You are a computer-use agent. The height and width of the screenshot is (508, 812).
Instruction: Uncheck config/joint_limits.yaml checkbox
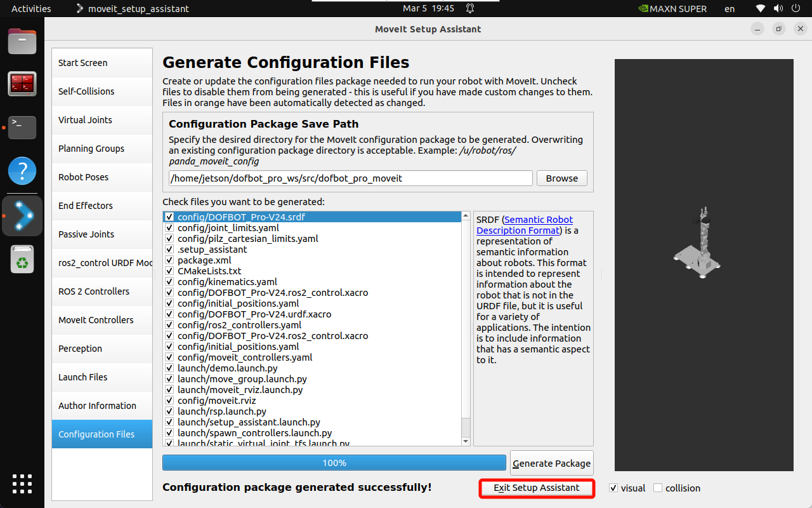(x=169, y=228)
